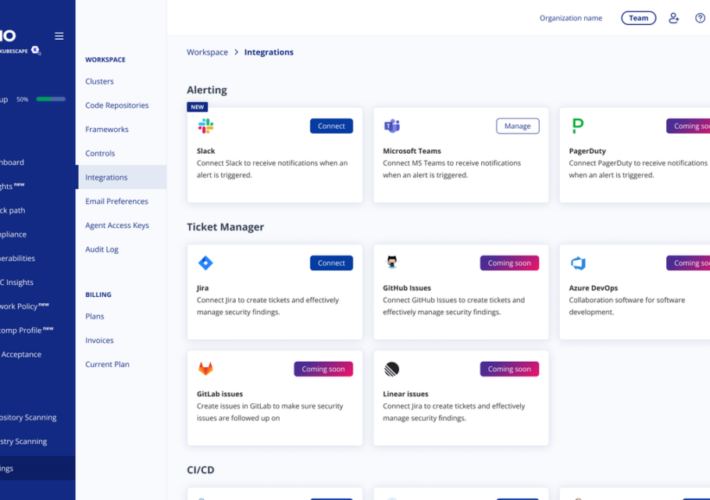The width and height of the screenshot is (710, 500).
Task: Click Coming soon badge on Linear issues
Action: [x=509, y=369]
